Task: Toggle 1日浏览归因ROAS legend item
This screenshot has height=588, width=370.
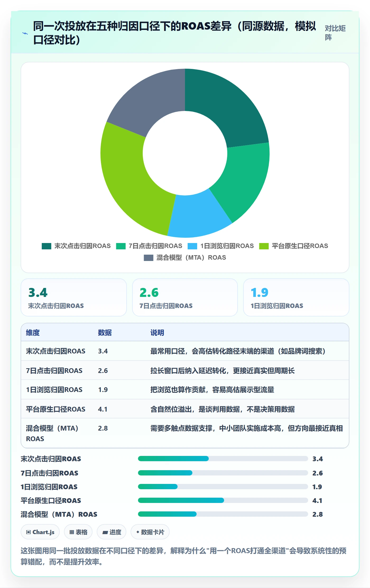Action: [221, 246]
